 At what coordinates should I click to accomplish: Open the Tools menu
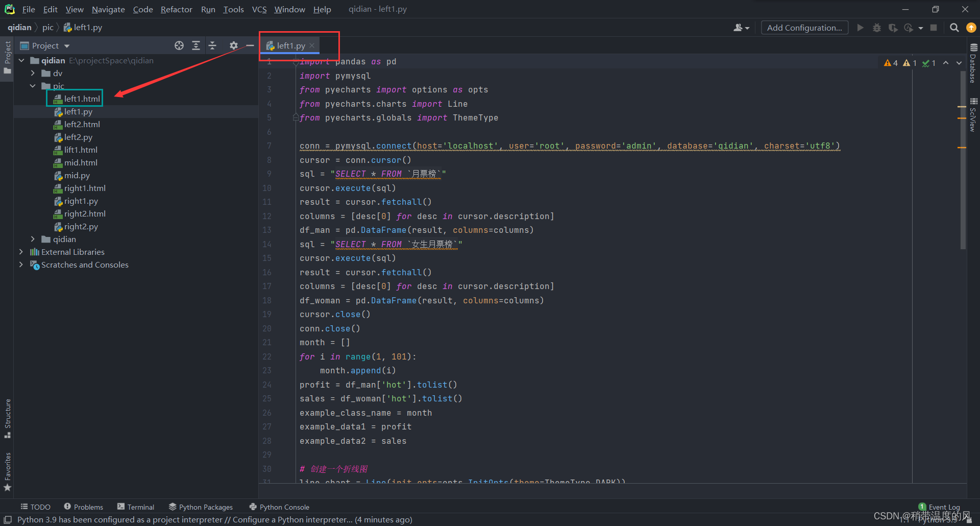[233, 9]
